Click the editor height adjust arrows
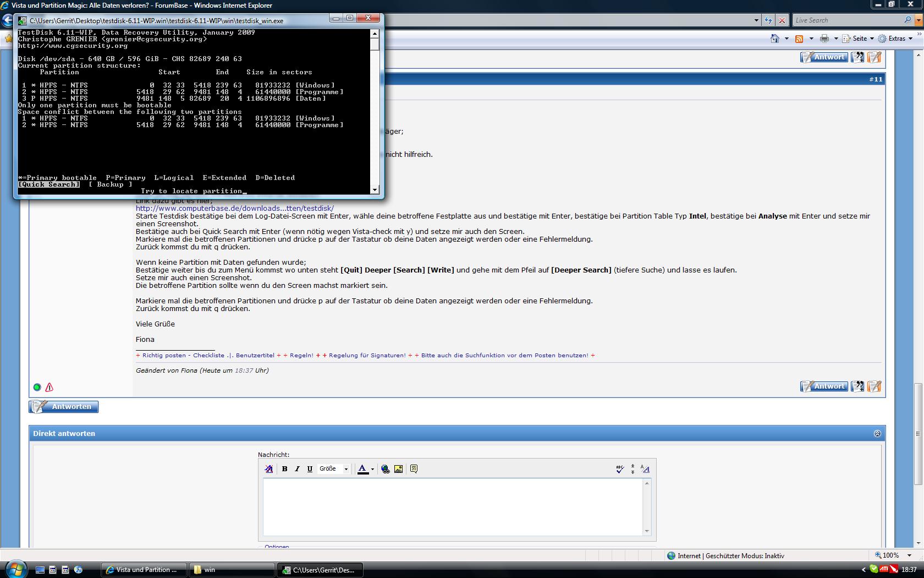Viewport: 924px width, 578px height. tap(632, 469)
